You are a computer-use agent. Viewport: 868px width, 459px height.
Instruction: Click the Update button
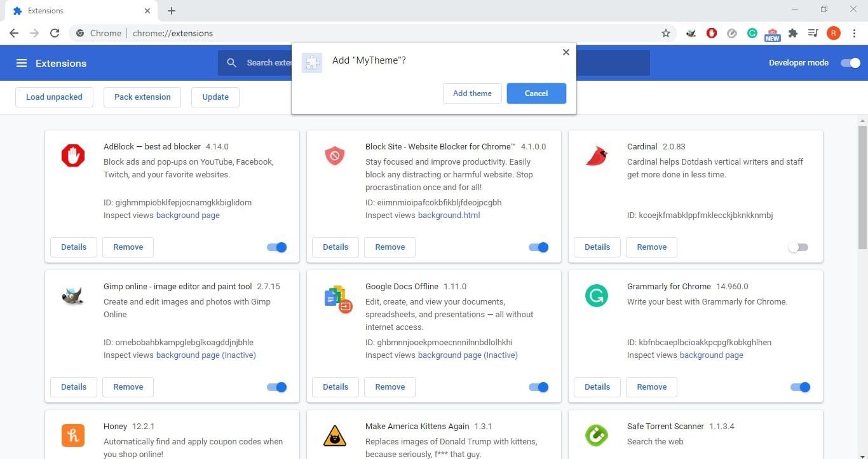(215, 97)
